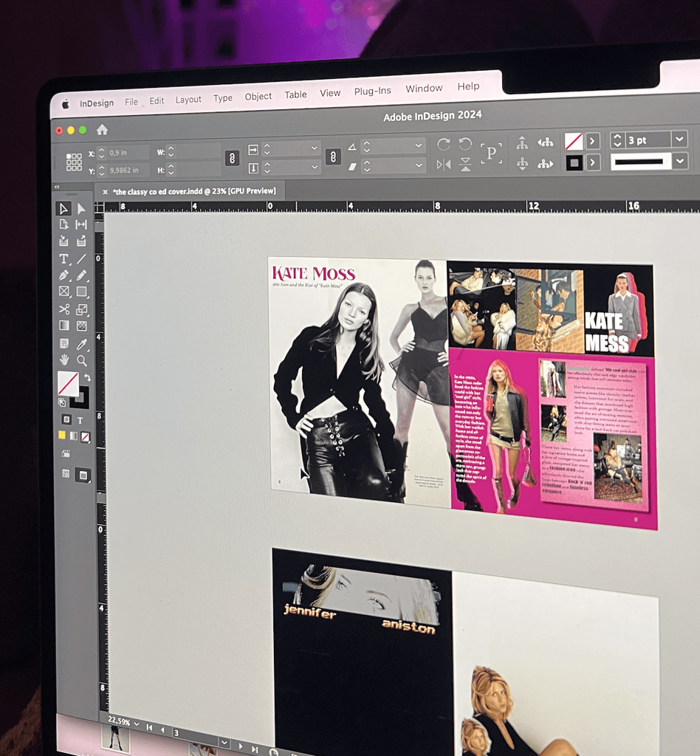This screenshot has width=700, height=756.
Task: Open the page number dropdown arrow
Action: 224,742
